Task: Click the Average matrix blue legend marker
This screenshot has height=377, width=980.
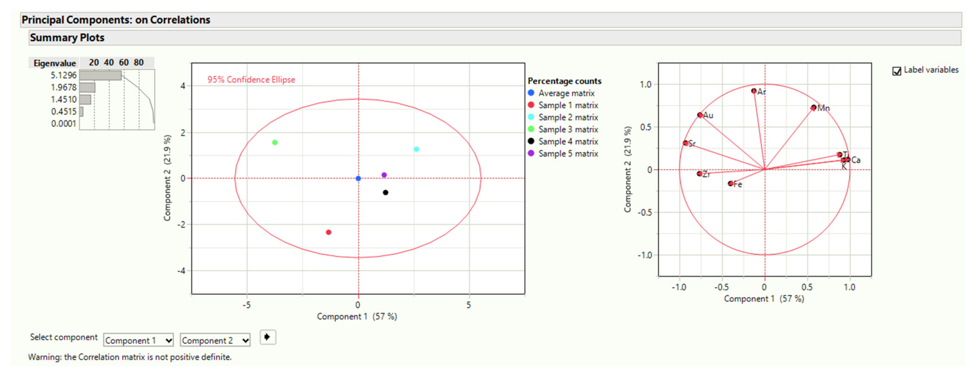Action: [531, 93]
